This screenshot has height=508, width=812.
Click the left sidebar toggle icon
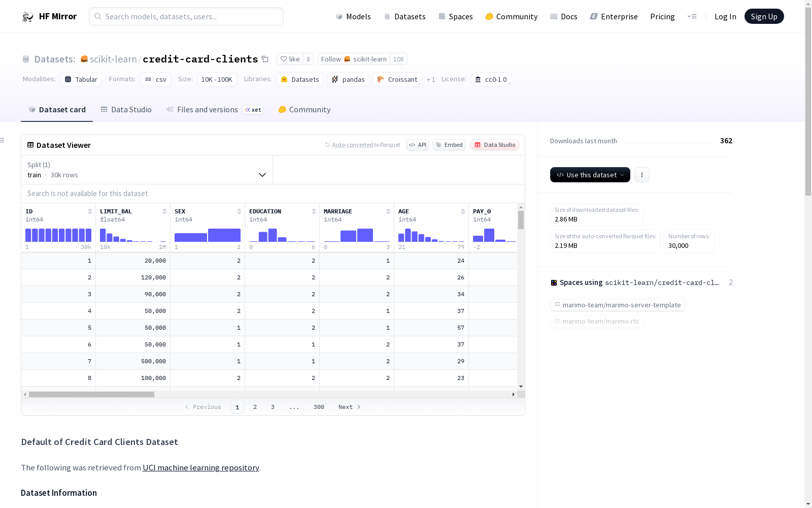pos(3,140)
